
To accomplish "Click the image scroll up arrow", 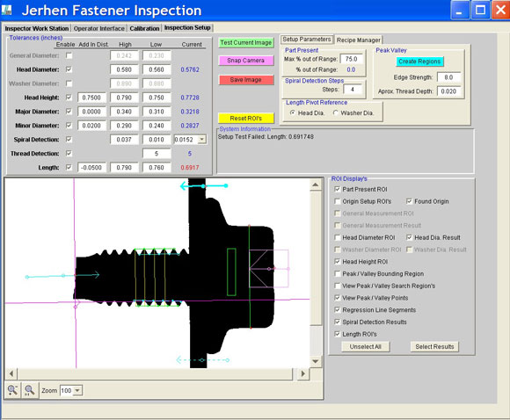I will coord(315,185).
